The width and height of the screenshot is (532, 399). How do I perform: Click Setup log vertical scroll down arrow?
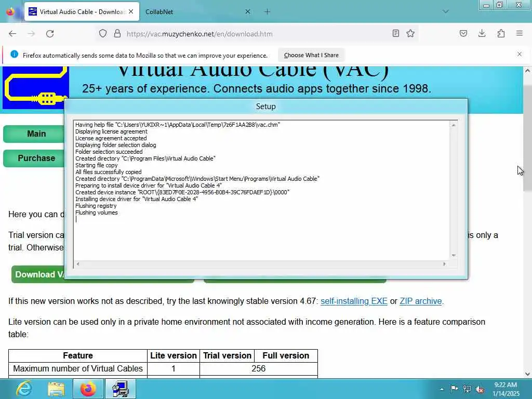click(x=454, y=256)
